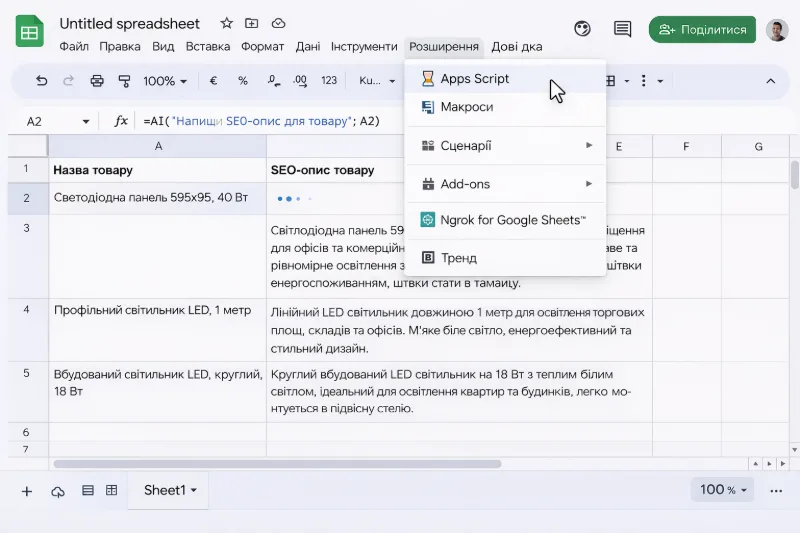Image resolution: width=800 pixels, height=533 pixels.
Task: Star the Untitled spreadsheet
Action: [x=227, y=23]
